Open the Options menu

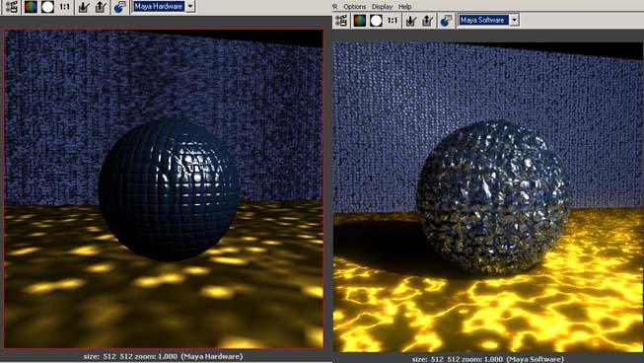coord(355,7)
